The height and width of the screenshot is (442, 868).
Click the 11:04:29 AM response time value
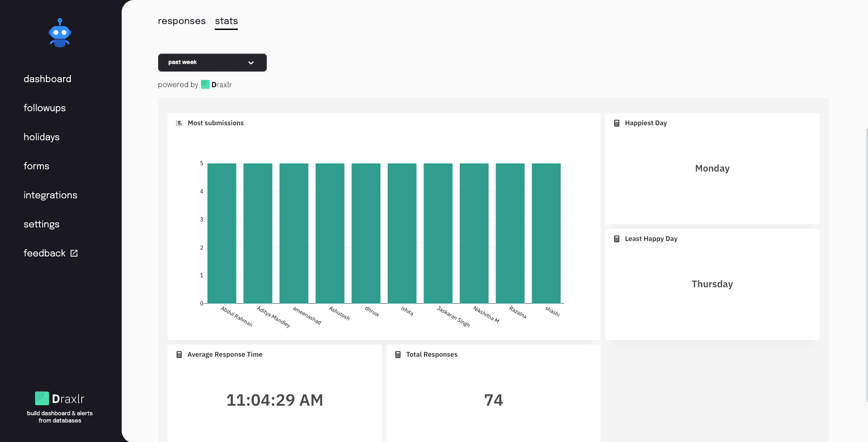[x=275, y=400]
